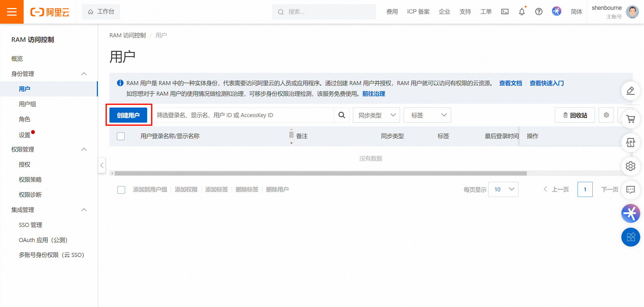
Task: Open the feedback chat bubble icon
Action: (x=630, y=190)
